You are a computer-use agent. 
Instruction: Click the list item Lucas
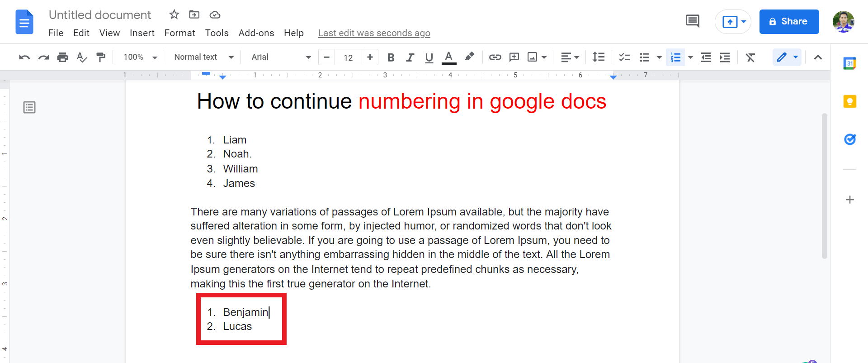point(237,326)
